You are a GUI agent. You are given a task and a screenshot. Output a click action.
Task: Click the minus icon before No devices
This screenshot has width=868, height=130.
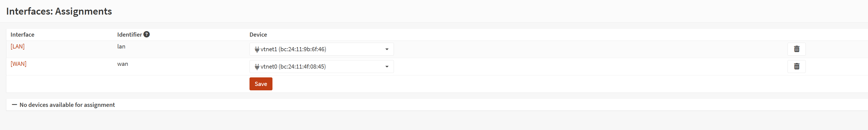tap(14, 105)
